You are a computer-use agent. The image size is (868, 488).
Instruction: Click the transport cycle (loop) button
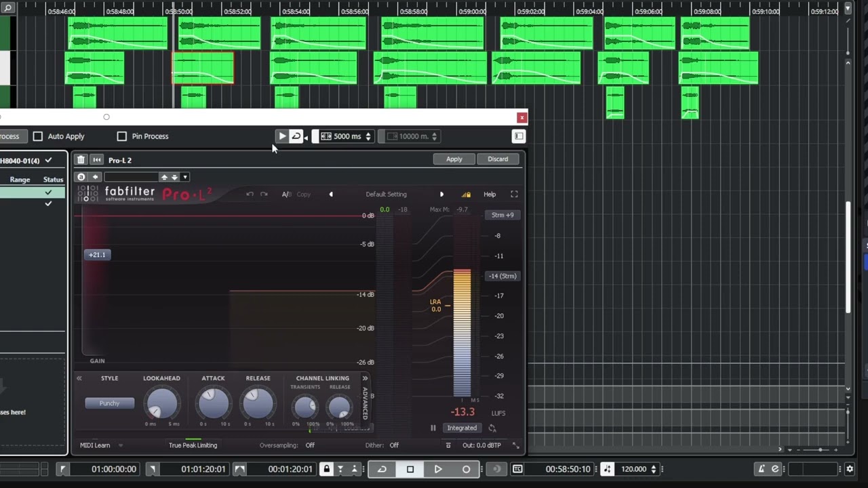382,469
